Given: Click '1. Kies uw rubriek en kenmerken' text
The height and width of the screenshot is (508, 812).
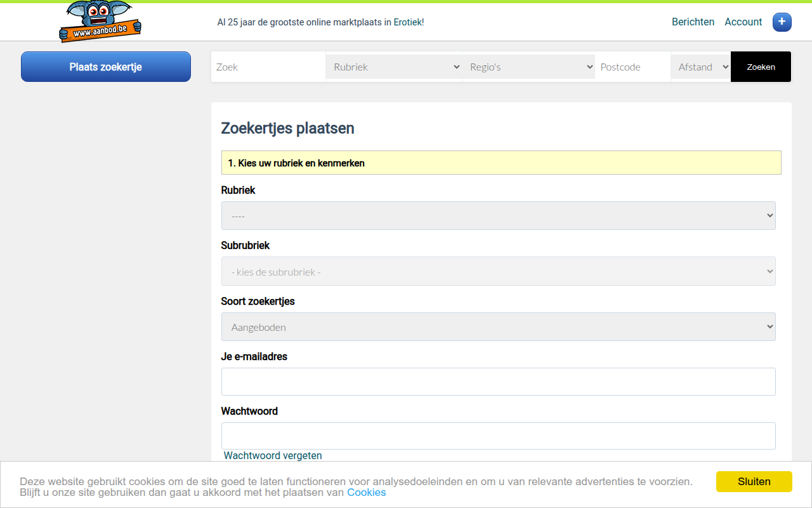Looking at the screenshot, I should [x=296, y=163].
